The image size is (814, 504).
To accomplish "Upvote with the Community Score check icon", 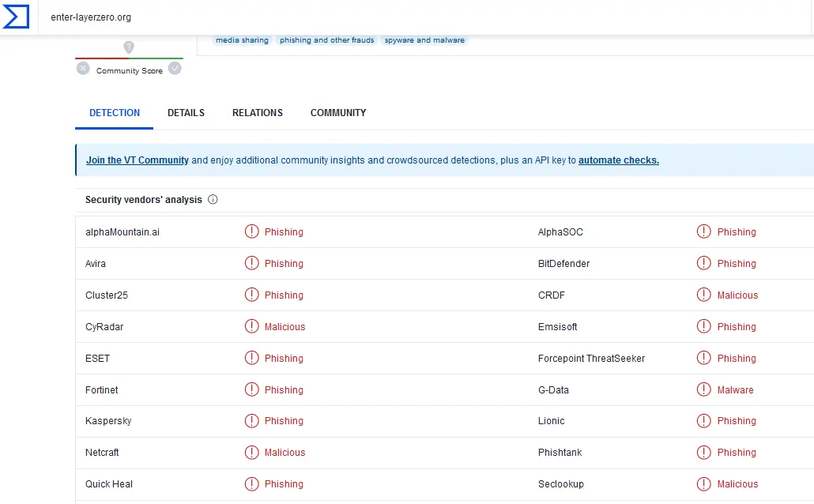I will pos(175,69).
